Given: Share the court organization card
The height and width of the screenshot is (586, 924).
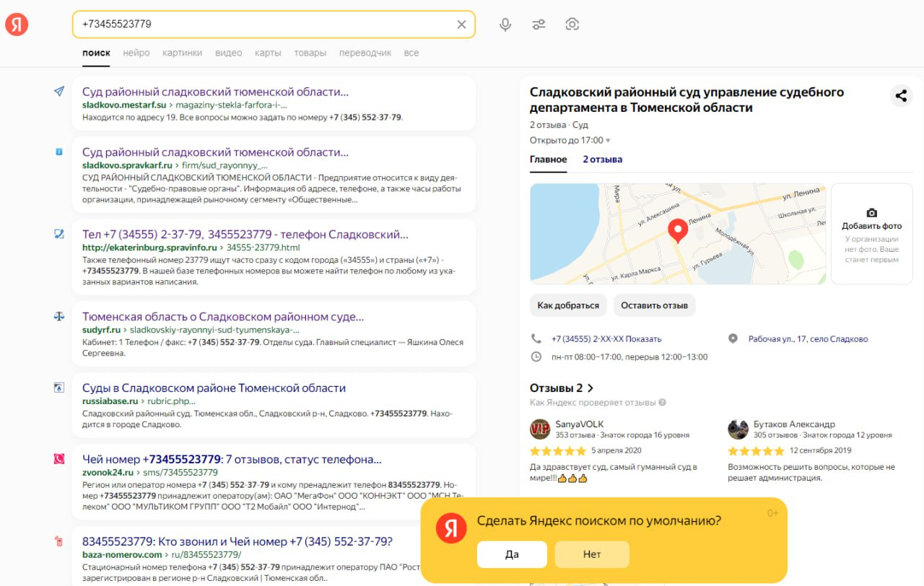Looking at the screenshot, I should [901, 95].
